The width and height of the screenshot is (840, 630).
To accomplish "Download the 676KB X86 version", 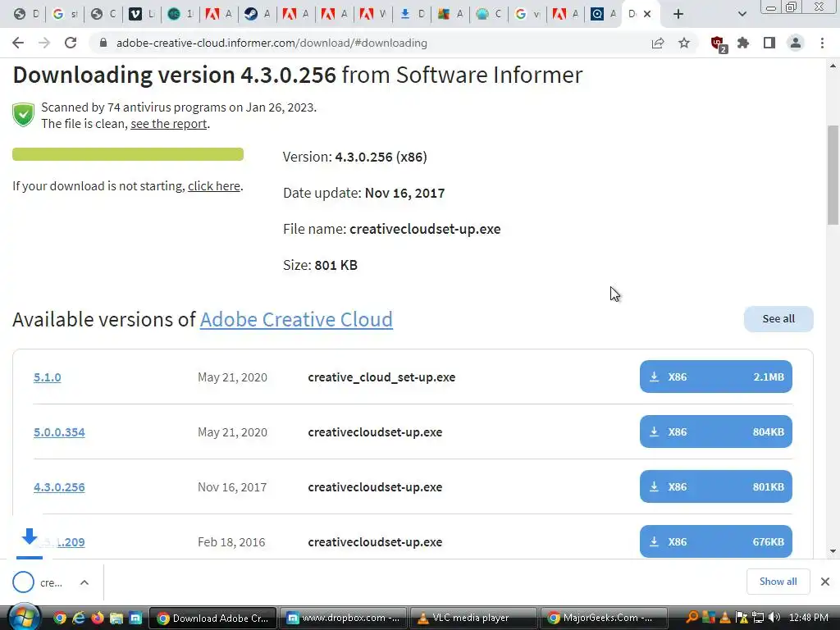I will pyautogui.click(x=715, y=541).
